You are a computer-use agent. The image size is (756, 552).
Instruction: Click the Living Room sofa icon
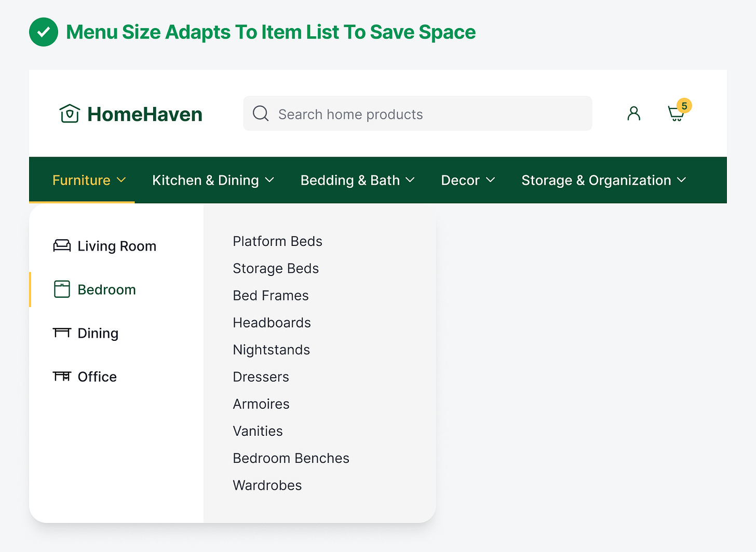pyautogui.click(x=62, y=246)
